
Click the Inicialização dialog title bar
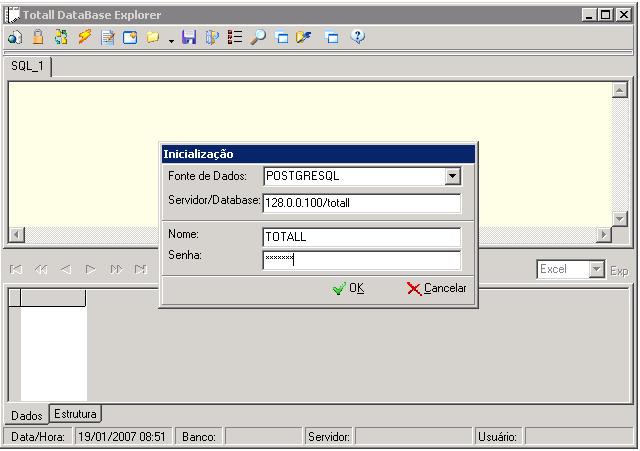[x=318, y=154]
